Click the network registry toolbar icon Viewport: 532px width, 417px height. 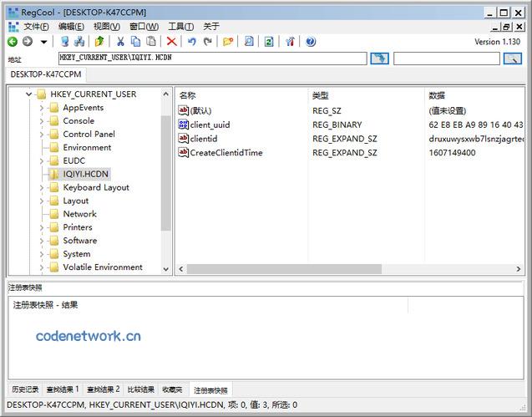(x=79, y=42)
